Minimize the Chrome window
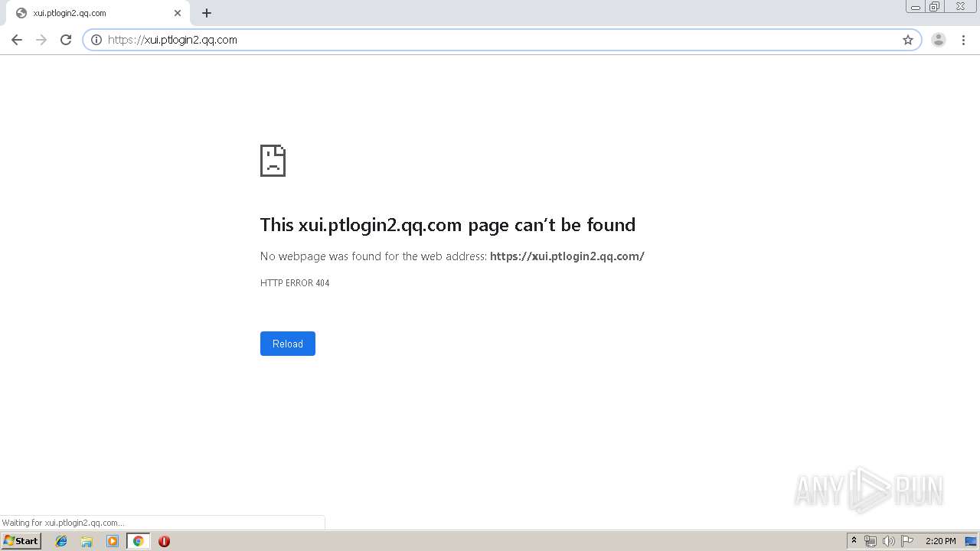 click(916, 7)
